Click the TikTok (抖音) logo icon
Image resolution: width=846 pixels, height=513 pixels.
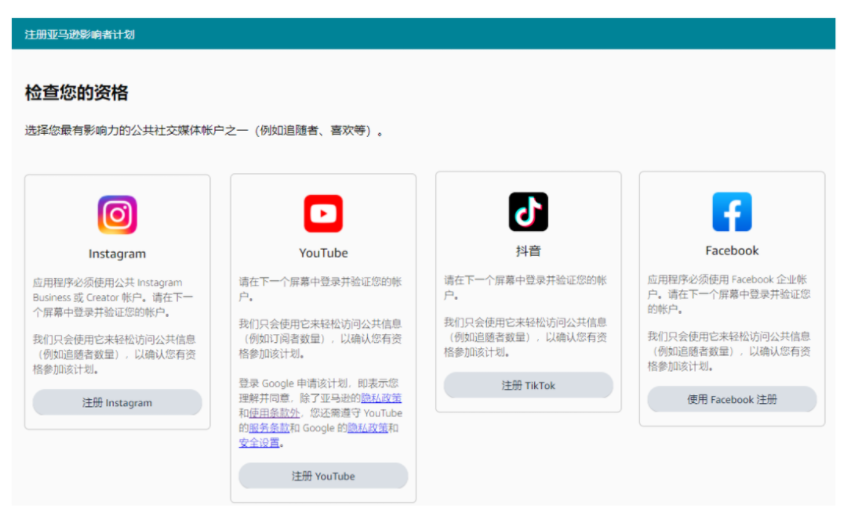[x=528, y=211]
